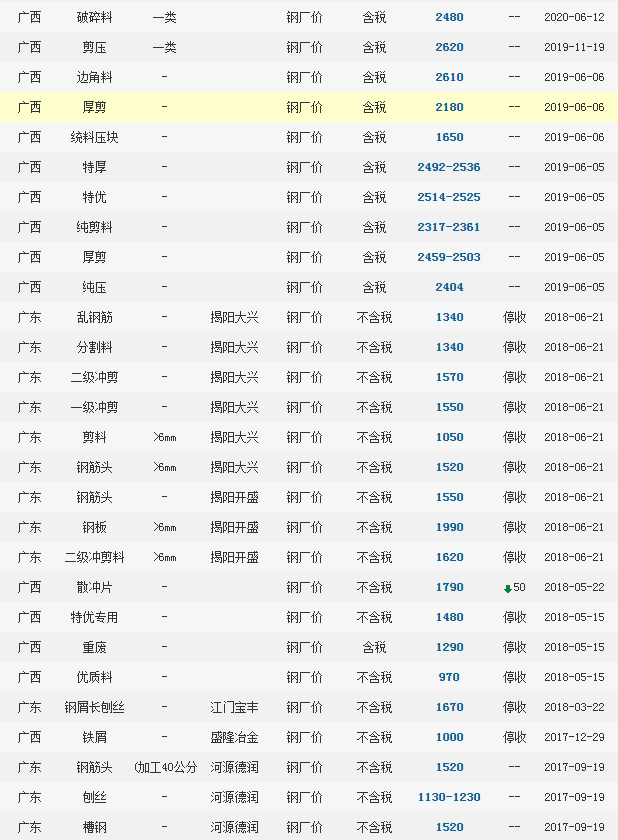
Task: Click the date 2018-05-22
Action: 574,587
